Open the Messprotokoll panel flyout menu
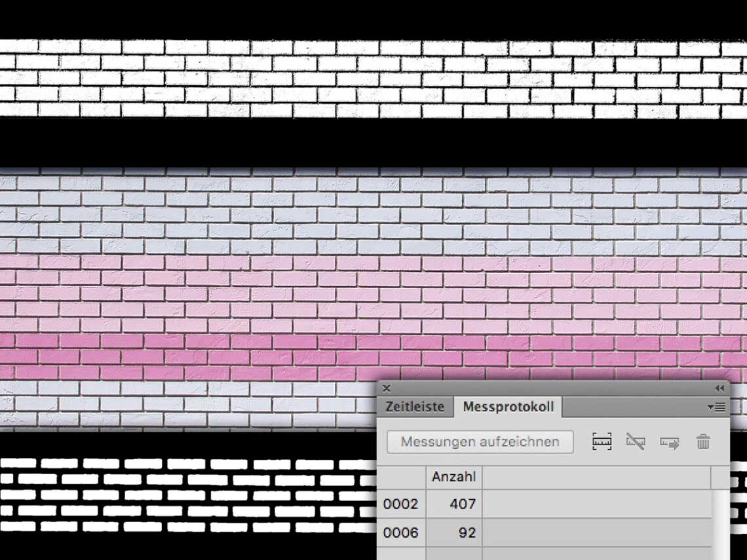Viewport: 747px width, 560px height. pos(716,407)
